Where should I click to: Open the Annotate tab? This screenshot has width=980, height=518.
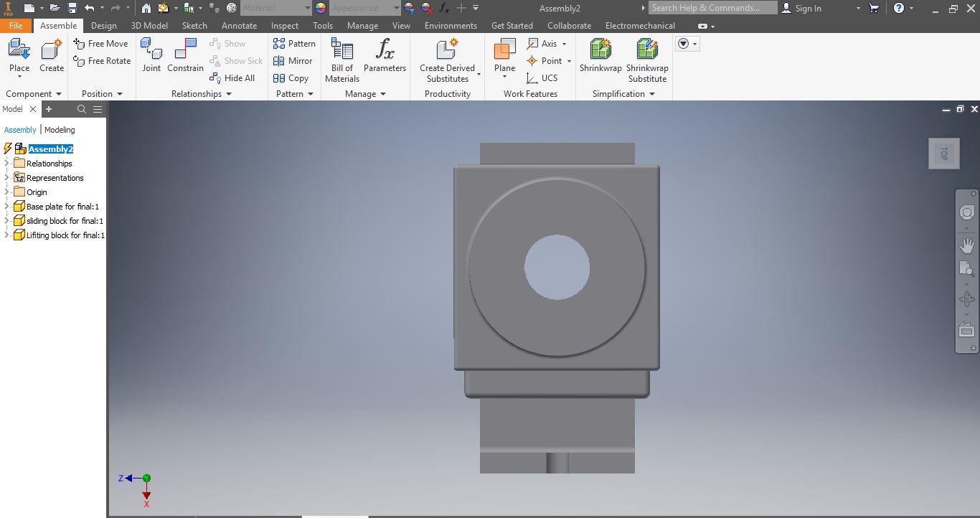[239, 25]
